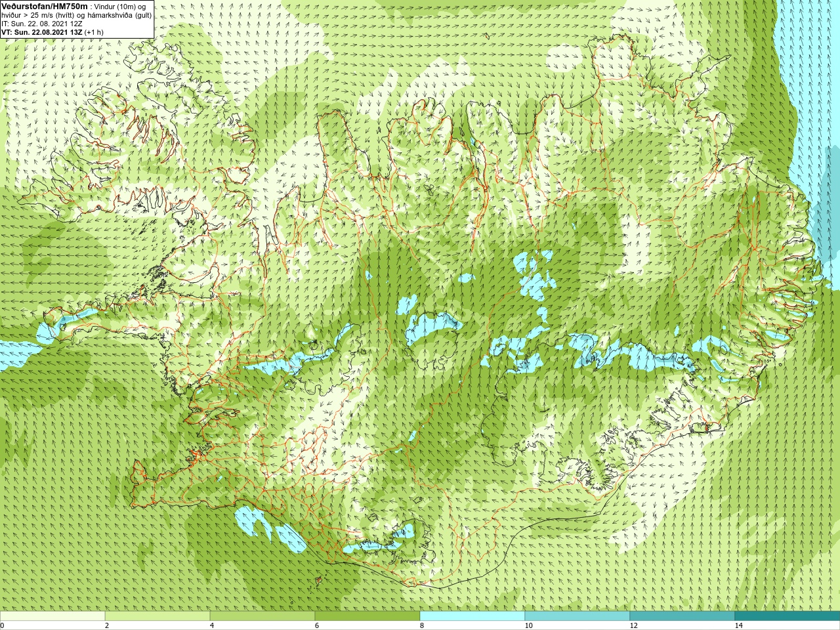Click the Veðurstofan/HM750m title text
The height and width of the screenshot is (630, 840).
pyautogui.click(x=45, y=6)
